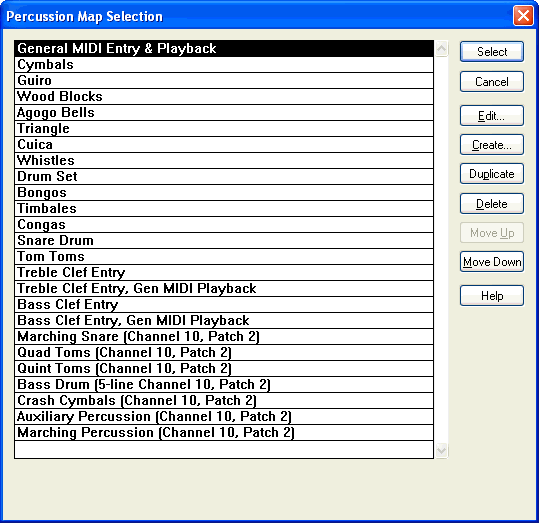The width and height of the screenshot is (539, 523).
Task: Select the Wood Blocks map
Action: click(x=224, y=97)
